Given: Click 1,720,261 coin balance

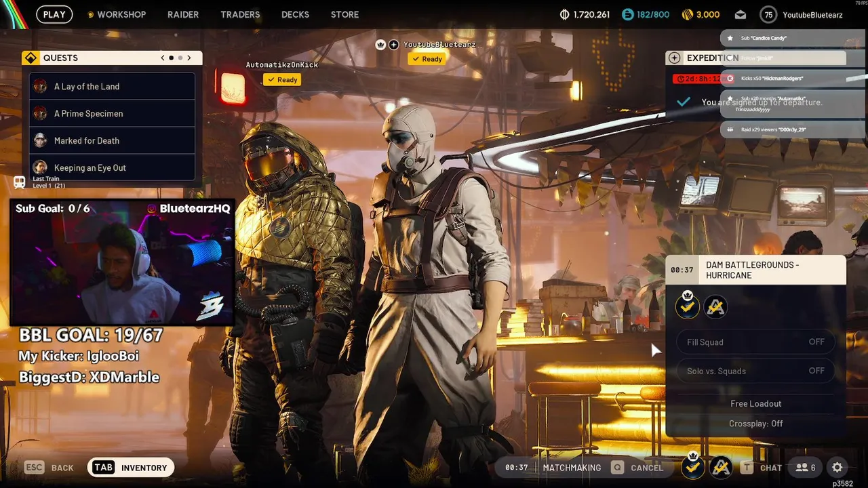Looking at the screenshot, I should tap(591, 14).
